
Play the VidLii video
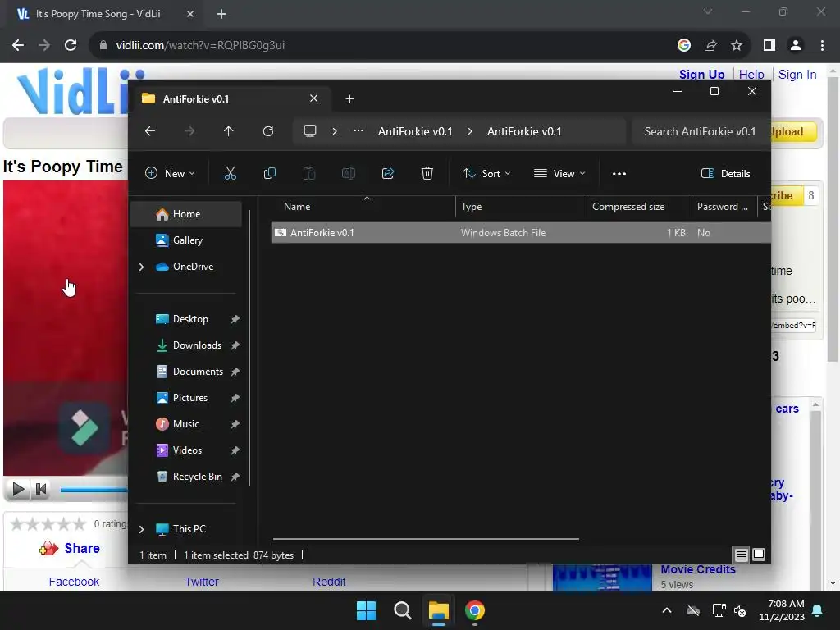(x=18, y=489)
